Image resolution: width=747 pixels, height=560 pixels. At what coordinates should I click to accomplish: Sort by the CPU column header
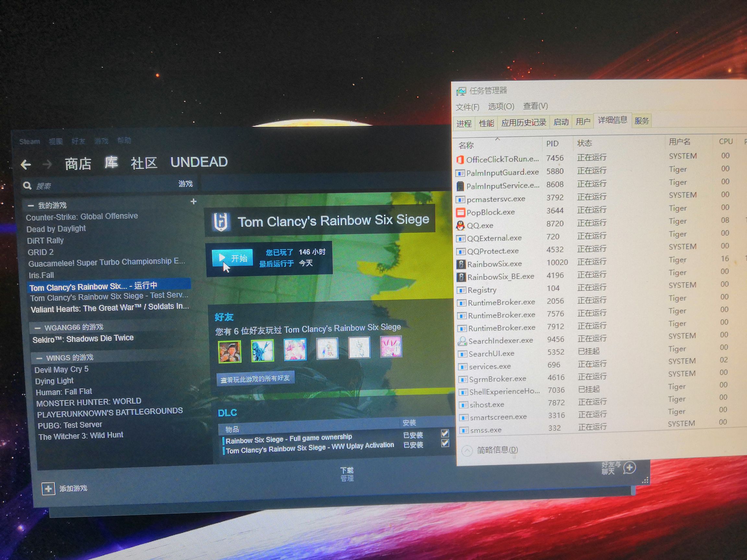[726, 141]
